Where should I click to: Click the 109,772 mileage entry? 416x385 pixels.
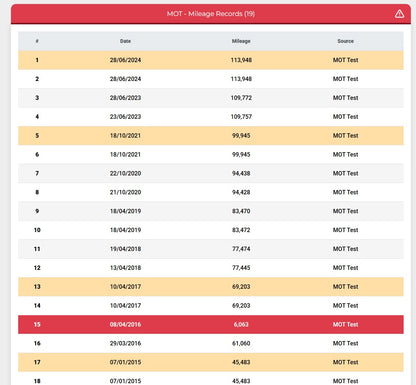point(241,98)
